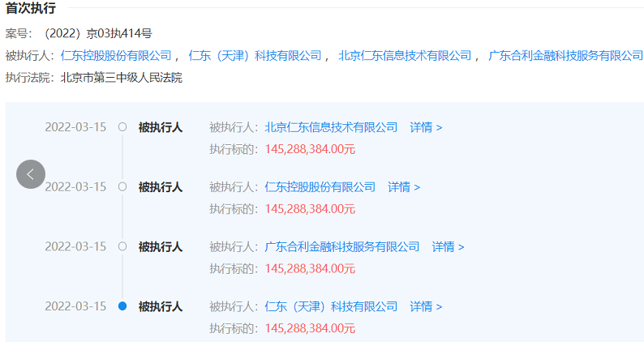Viewport: 644px width, 342px height.
Task: Open 详情 for 北京仁东信息技术有限公司 entry
Action: point(426,127)
